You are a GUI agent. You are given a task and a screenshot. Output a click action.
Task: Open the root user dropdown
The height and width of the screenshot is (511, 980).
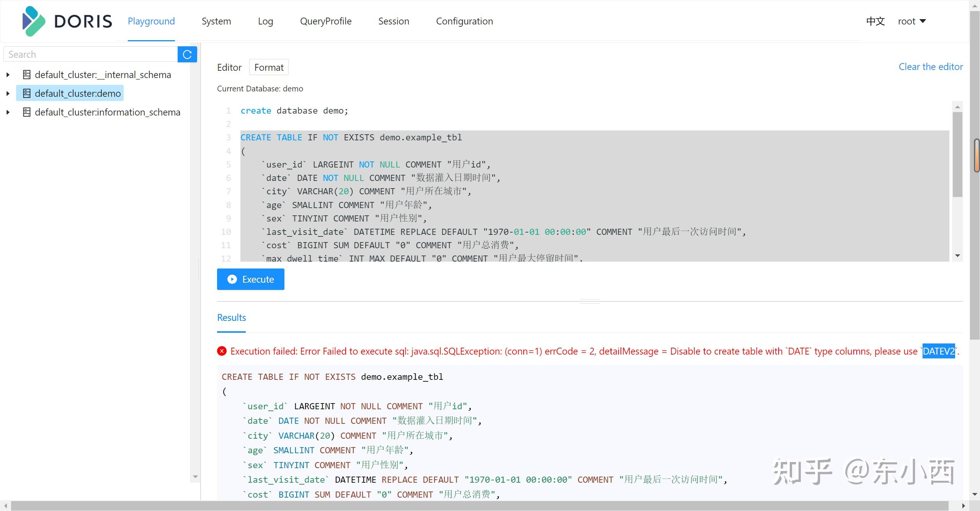click(912, 21)
